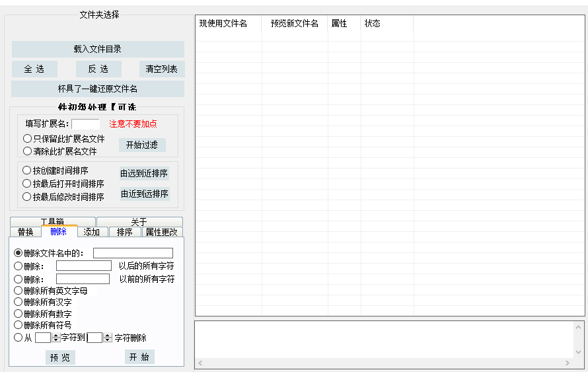Click the 状态 column header
This screenshot has width=588, height=372.
387,24
